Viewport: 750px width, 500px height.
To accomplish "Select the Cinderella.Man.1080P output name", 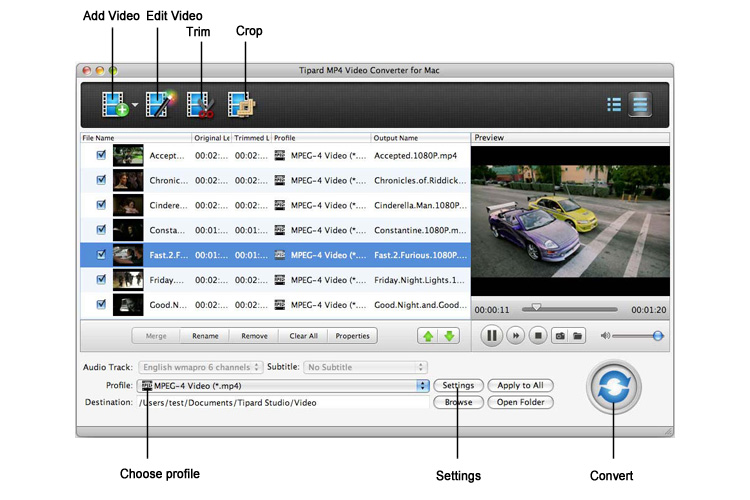I will pyautogui.click(x=420, y=205).
